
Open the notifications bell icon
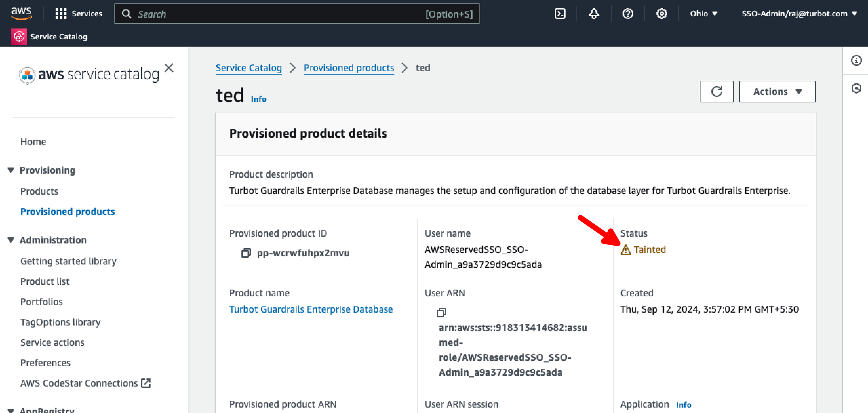(594, 14)
